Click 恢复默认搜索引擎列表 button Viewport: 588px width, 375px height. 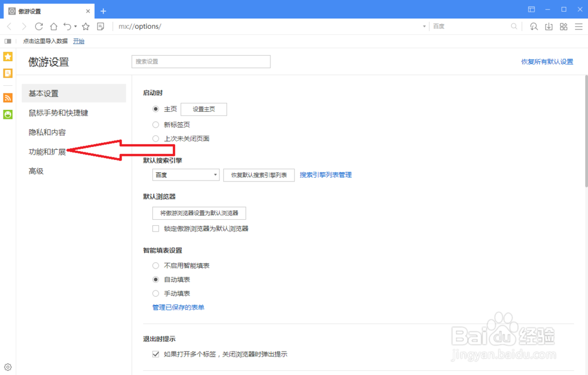(x=259, y=175)
